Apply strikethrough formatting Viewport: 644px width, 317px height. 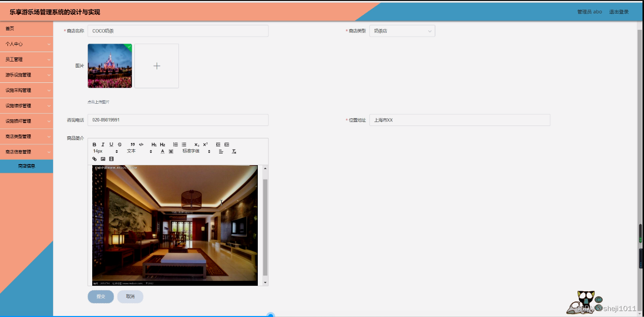pos(119,144)
